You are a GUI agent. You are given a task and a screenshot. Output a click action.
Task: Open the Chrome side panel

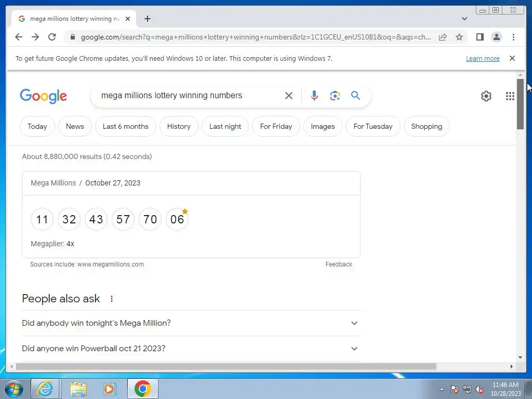pyautogui.click(x=480, y=37)
